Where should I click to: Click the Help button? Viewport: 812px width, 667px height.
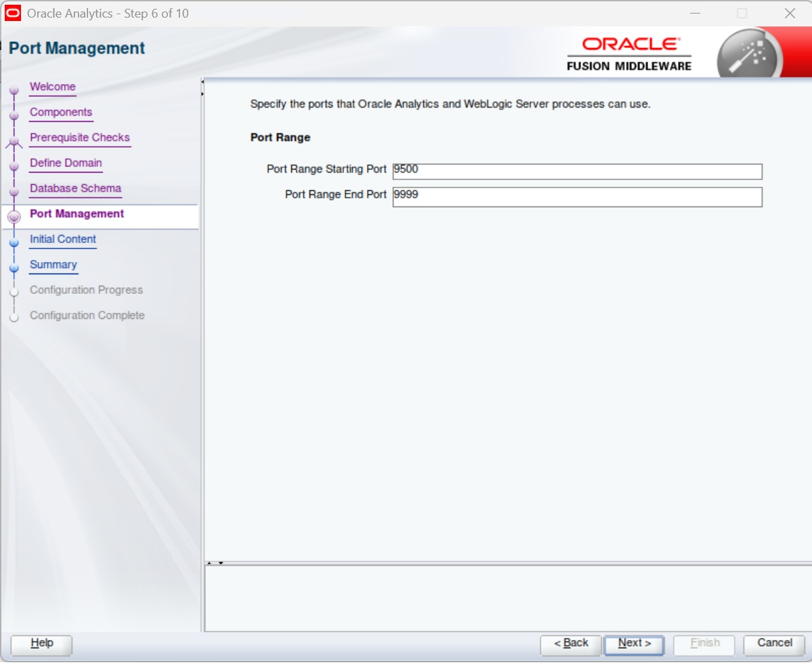point(41,645)
